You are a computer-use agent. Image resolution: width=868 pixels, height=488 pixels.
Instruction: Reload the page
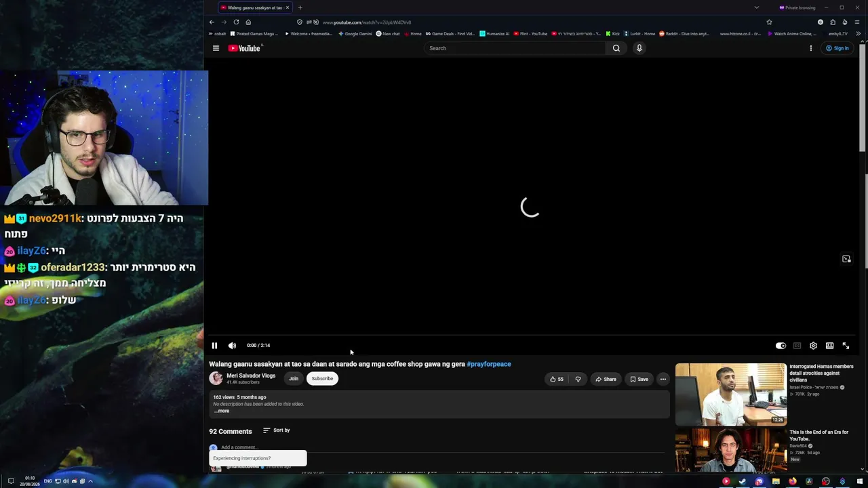(236, 22)
